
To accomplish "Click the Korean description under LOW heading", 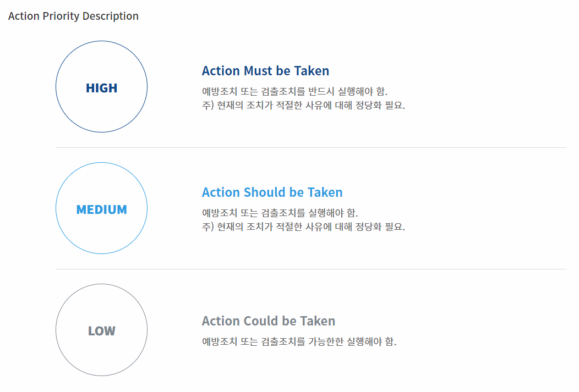I will pos(299,341).
